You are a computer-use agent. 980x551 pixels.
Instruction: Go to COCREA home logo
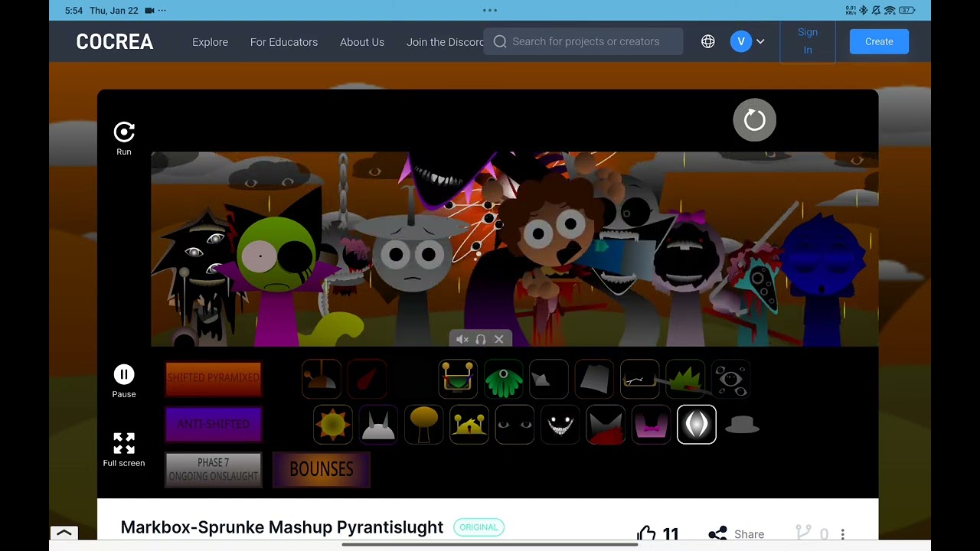pyautogui.click(x=115, y=42)
